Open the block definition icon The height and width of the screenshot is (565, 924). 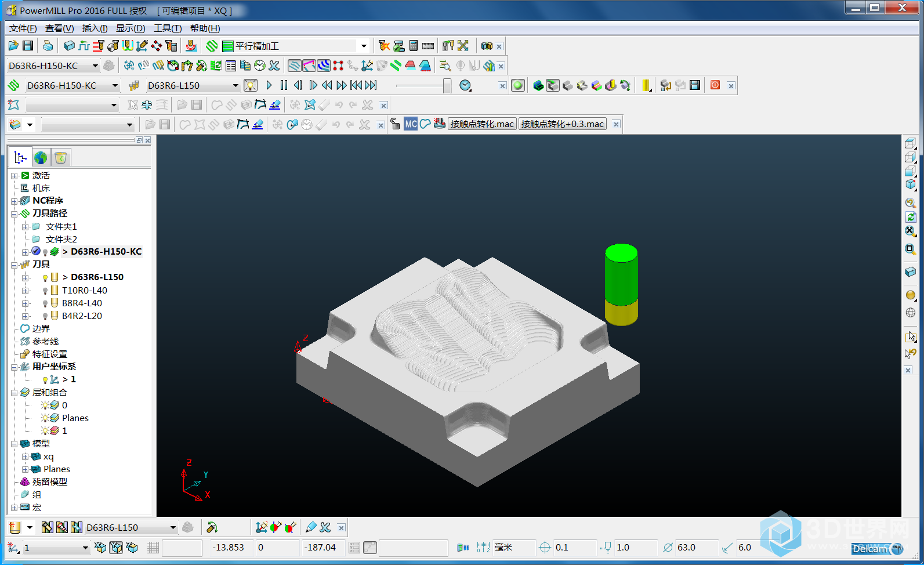click(69, 46)
